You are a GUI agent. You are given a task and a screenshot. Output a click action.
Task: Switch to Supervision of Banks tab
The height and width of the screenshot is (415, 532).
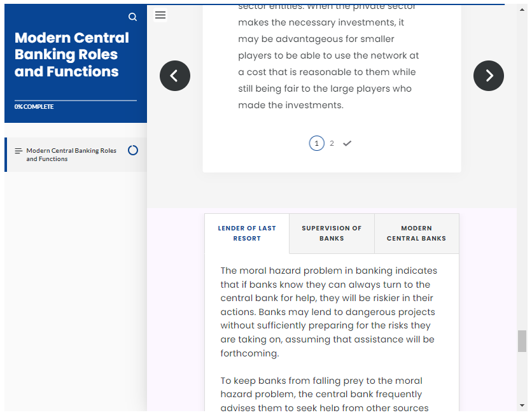pos(332,234)
